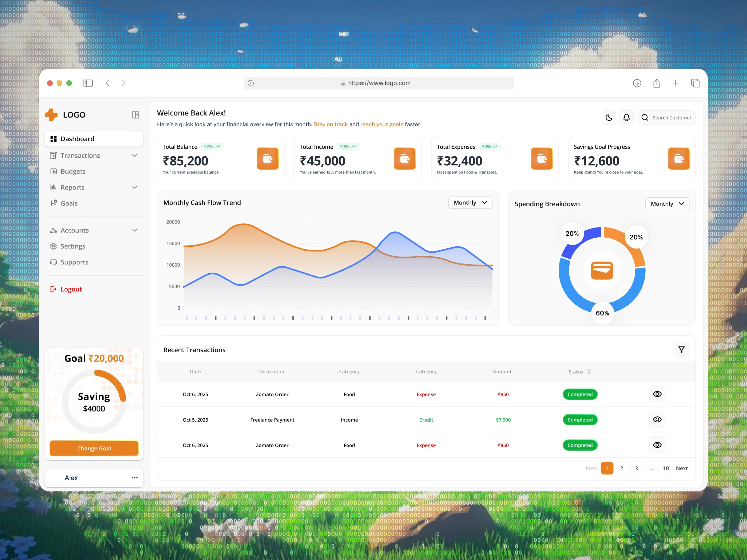This screenshot has width=747, height=560.
Task: View details of Freelance Payment transaction
Action: pyautogui.click(x=657, y=419)
